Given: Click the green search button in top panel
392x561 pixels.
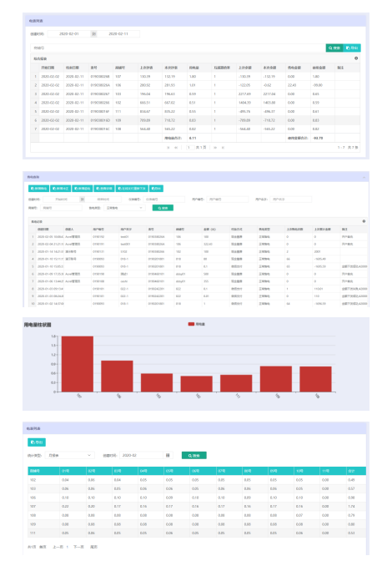Looking at the screenshot, I should tap(334, 48).
